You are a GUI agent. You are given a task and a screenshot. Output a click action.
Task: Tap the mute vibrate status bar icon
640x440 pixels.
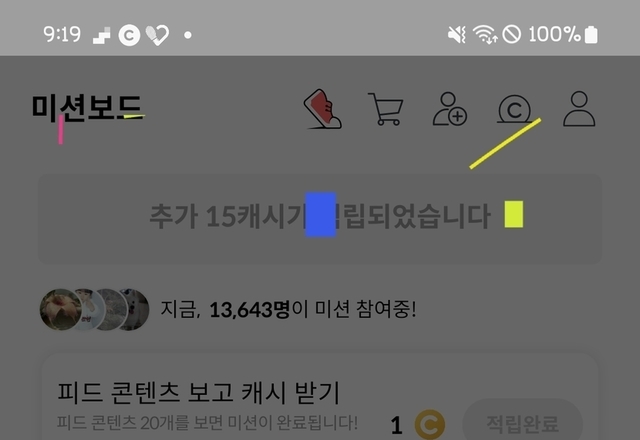(457, 34)
